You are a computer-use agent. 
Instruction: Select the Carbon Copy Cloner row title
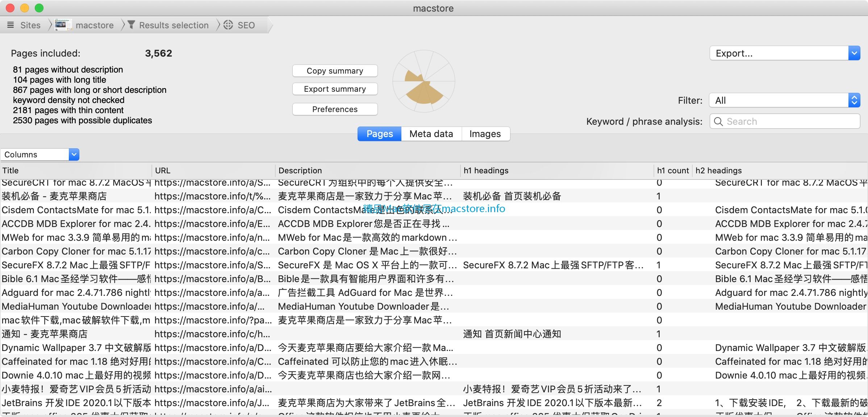[x=76, y=251]
